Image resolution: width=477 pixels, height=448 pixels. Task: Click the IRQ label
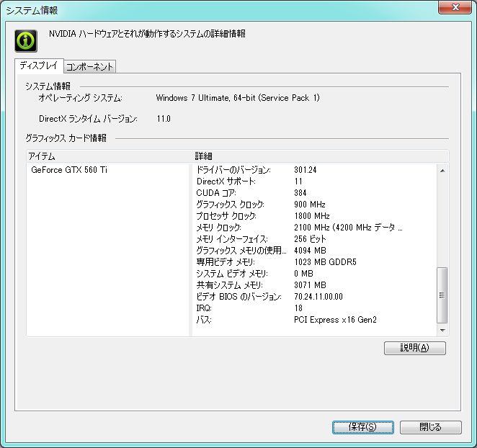point(204,308)
